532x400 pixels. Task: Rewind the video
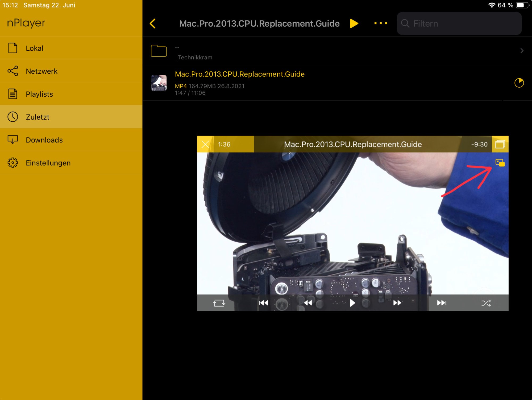click(308, 303)
